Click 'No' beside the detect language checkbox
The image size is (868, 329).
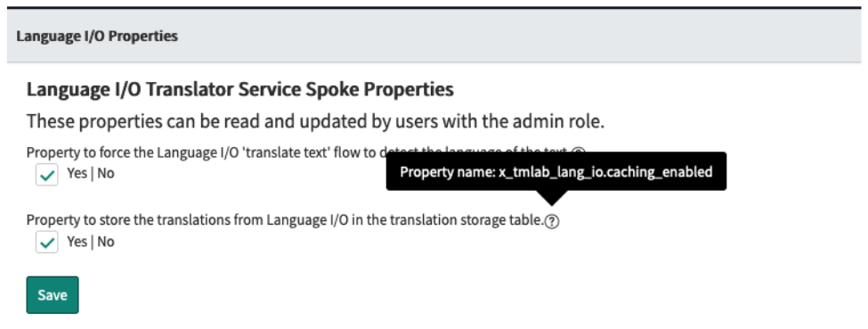(106, 174)
